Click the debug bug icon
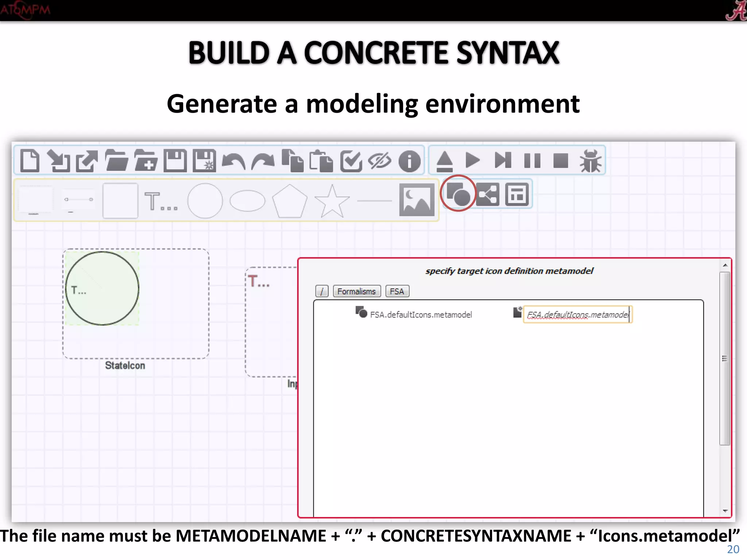The image size is (747, 560). pyautogui.click(x=591, y=160)
